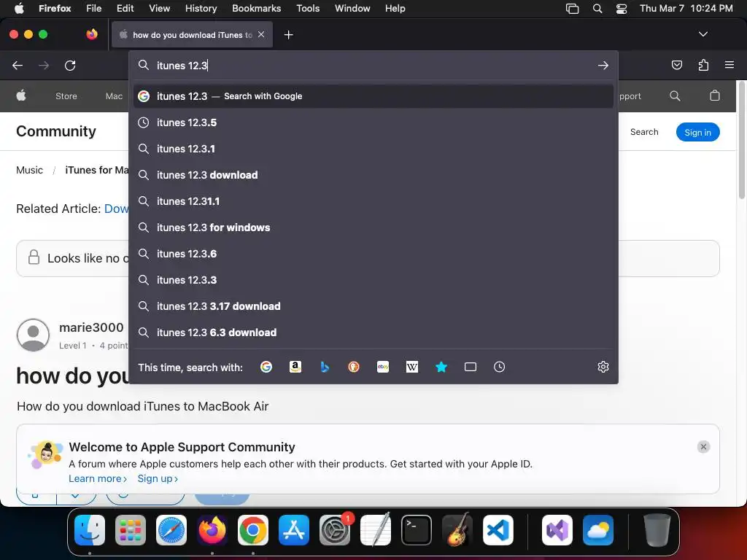Click the Community Search link

(644, 132)
